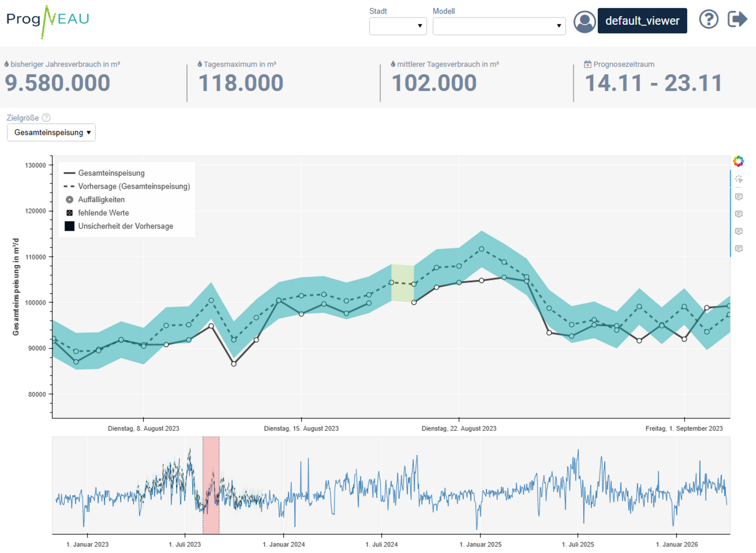
Task: Click the logout arrow icon
Action: click(737, 19)
